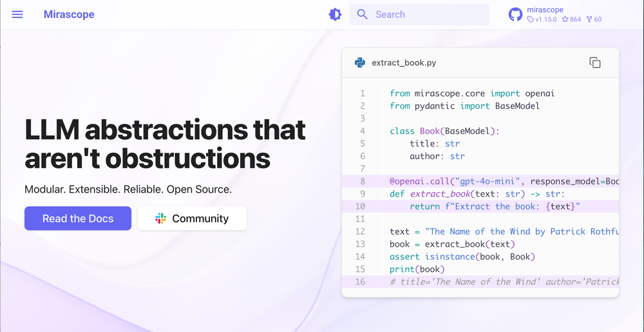Open the hamburger navigation menu
This screenshot has height=332, width=644.
pos(17,14)
